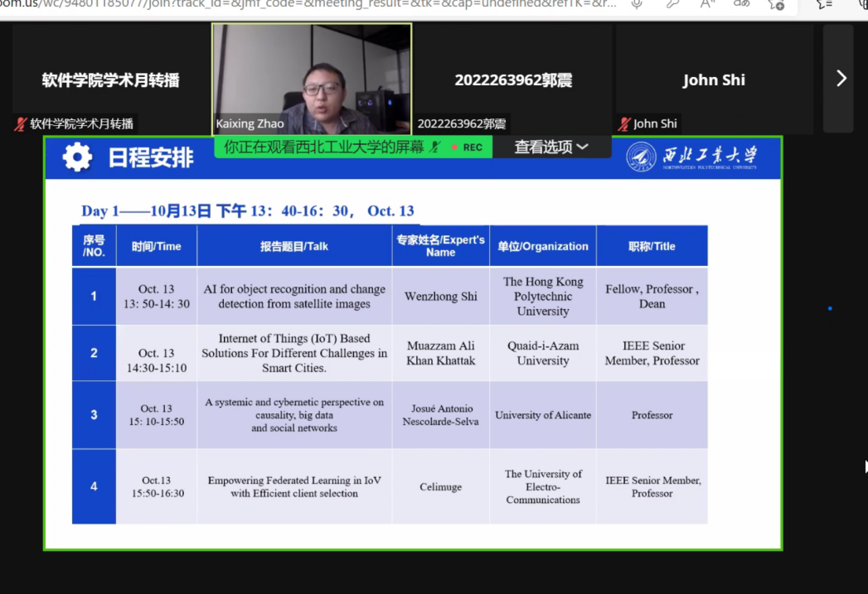Click the microphone icon in address bar
This screenshot has height=594, width=868.
point(637,4)
